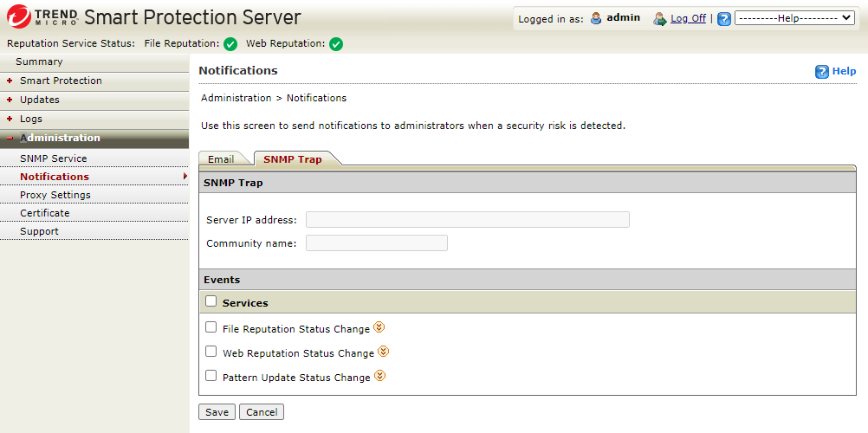
Task: Expand the Smart Protection menu
Action: point(61,81)
